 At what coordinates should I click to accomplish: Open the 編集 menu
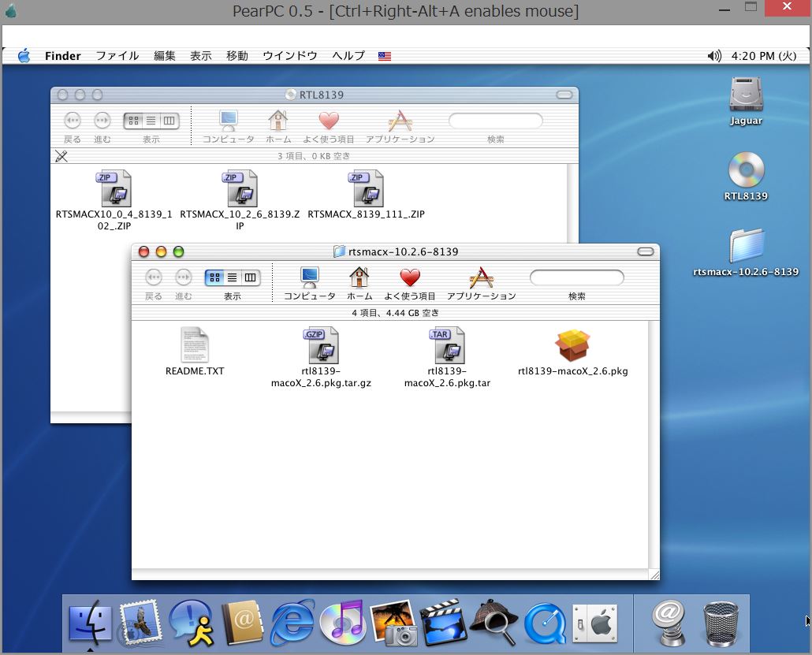click(165, 56)
